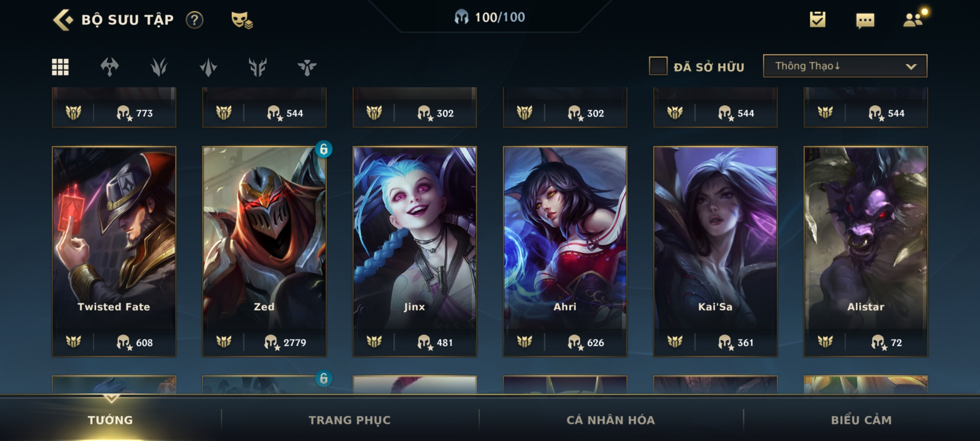980x441 pixels.
Task: Enable the Đã Sở Hữu checkbox
Action: point(658,66)
